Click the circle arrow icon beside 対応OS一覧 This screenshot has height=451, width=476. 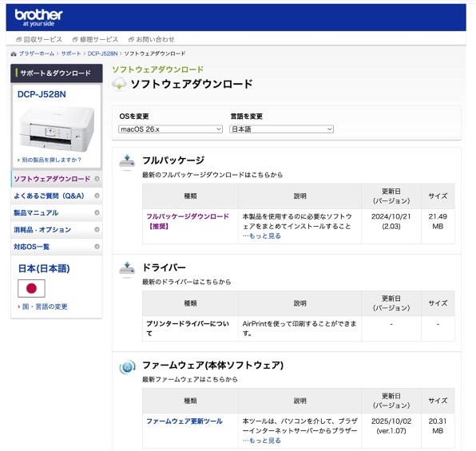click(97, 247)
